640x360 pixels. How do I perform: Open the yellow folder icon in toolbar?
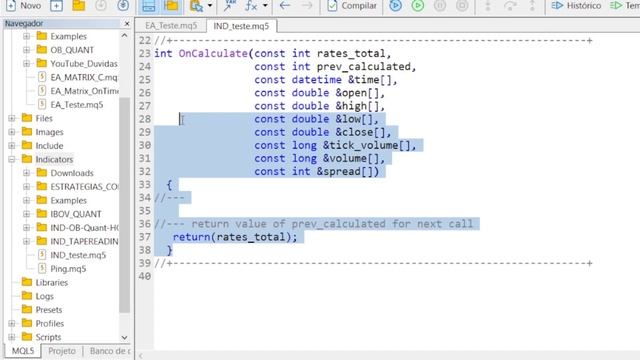point(78,5)
